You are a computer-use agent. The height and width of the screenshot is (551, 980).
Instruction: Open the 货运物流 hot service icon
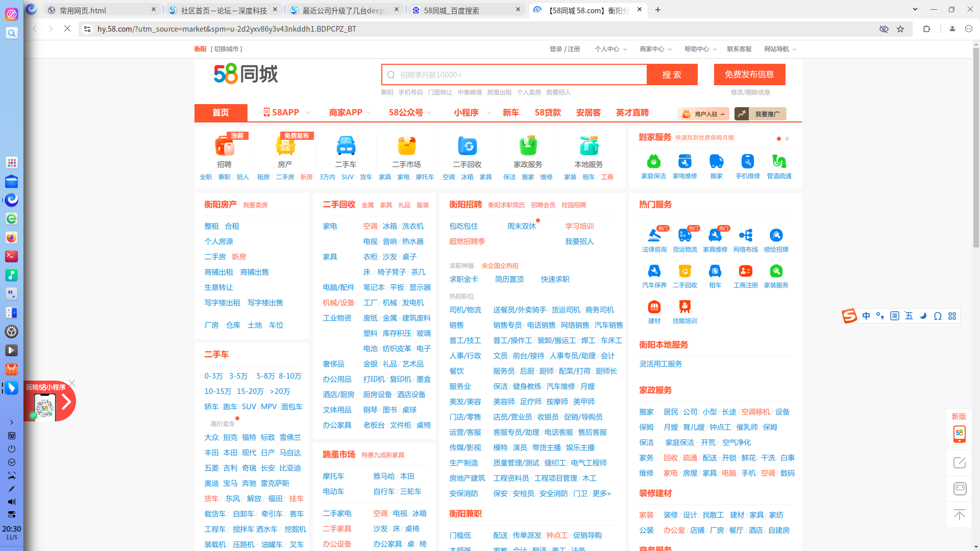(x=685, y=235)
